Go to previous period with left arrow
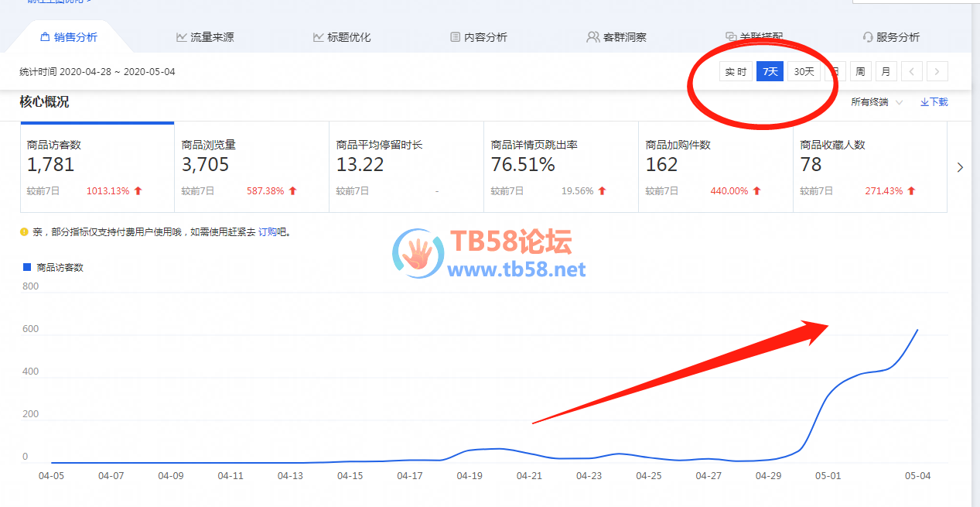The height and width of the screenshot is (507, 980). (911, 72)
